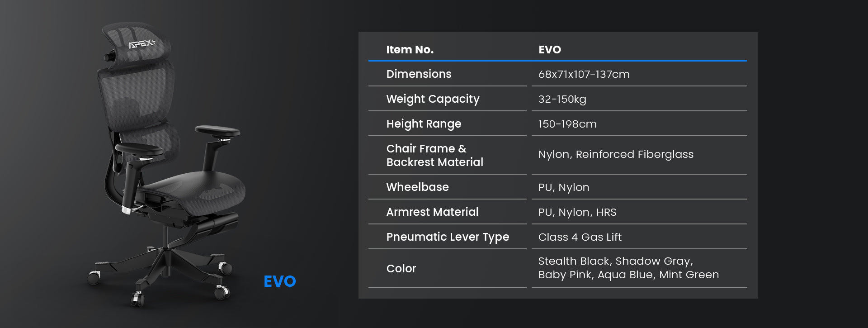868x328 pixels.
Task: Click the 150-198cm height value
Action: [567, 124]
